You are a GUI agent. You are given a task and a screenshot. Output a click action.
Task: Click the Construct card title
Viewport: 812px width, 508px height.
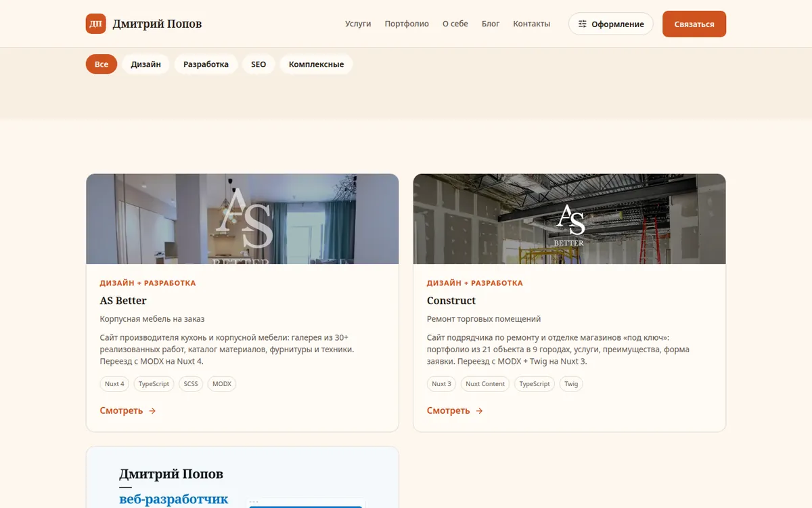tap(451, 301)
